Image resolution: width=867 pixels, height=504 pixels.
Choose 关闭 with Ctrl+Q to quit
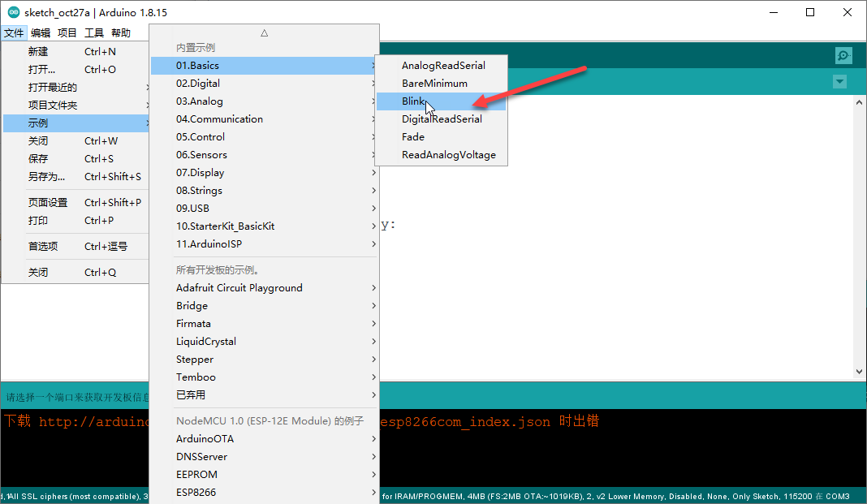76,272
